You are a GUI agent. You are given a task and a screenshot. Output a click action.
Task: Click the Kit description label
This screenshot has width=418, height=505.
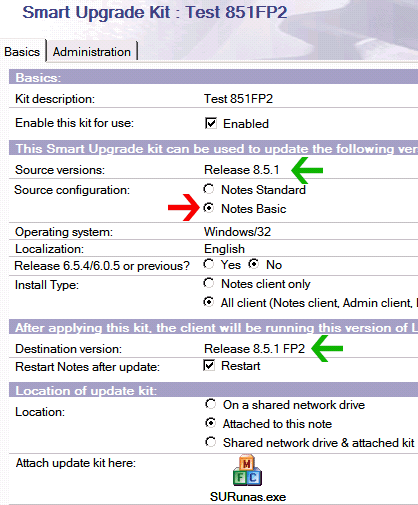tap(55, 99)
